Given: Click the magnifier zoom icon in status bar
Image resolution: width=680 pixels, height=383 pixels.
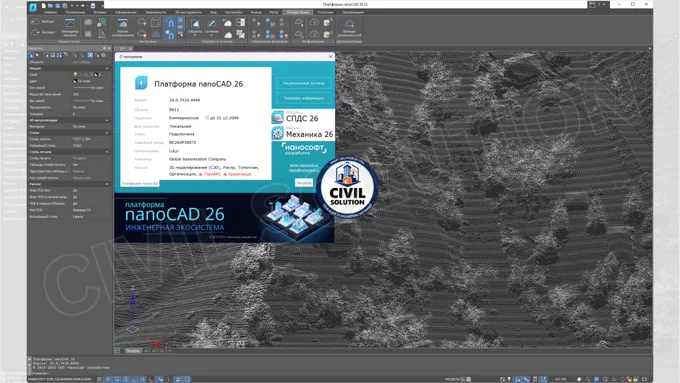Looking at the screenshot, I should point(588,379).
